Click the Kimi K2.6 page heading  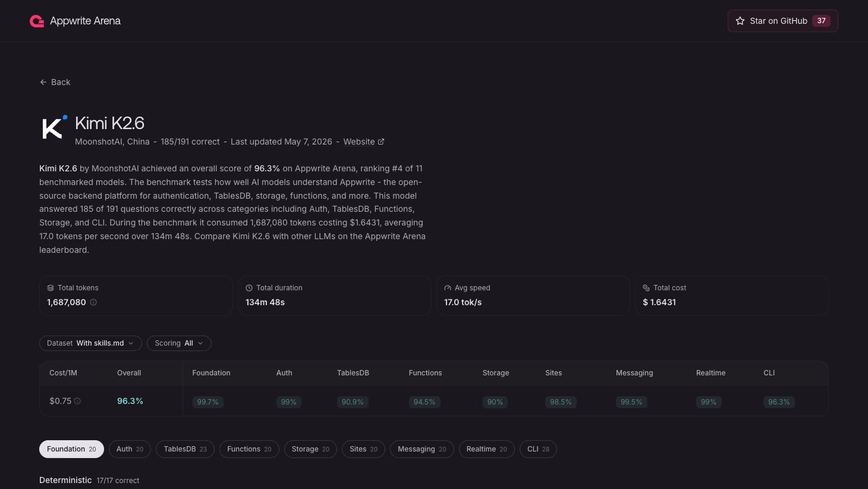coord(110,123)
